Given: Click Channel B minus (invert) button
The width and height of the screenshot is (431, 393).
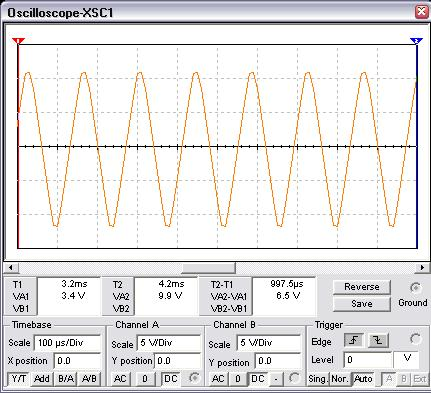Looking at the screenshot, I should point(276,379).
